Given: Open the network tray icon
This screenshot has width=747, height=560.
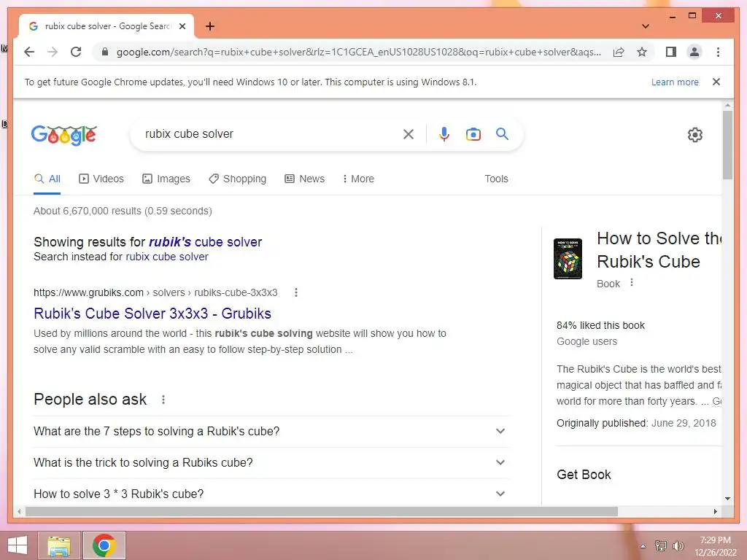Looking at the screenshot, I should pos(661,546).
